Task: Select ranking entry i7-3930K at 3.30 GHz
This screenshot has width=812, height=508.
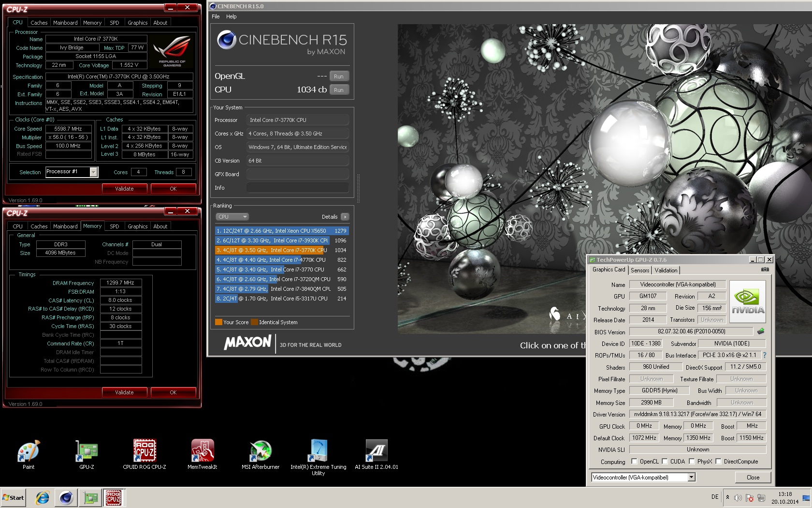Action: [x=282, y=240]
